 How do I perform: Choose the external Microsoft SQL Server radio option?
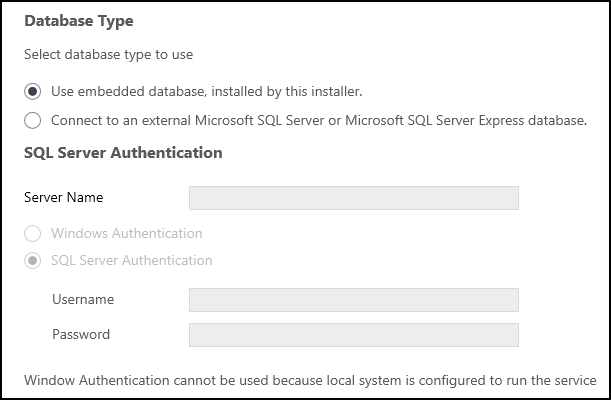click(32, 120)
